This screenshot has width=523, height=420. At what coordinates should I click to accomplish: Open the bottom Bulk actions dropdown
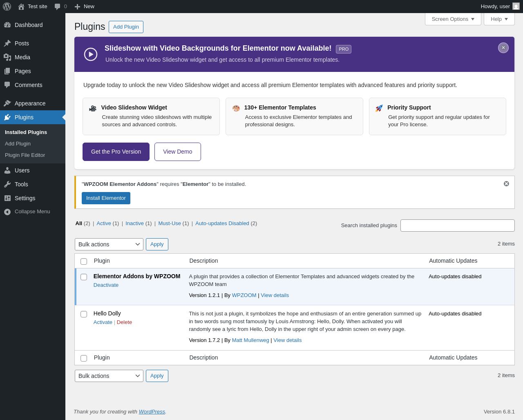[x=109, y=376]
